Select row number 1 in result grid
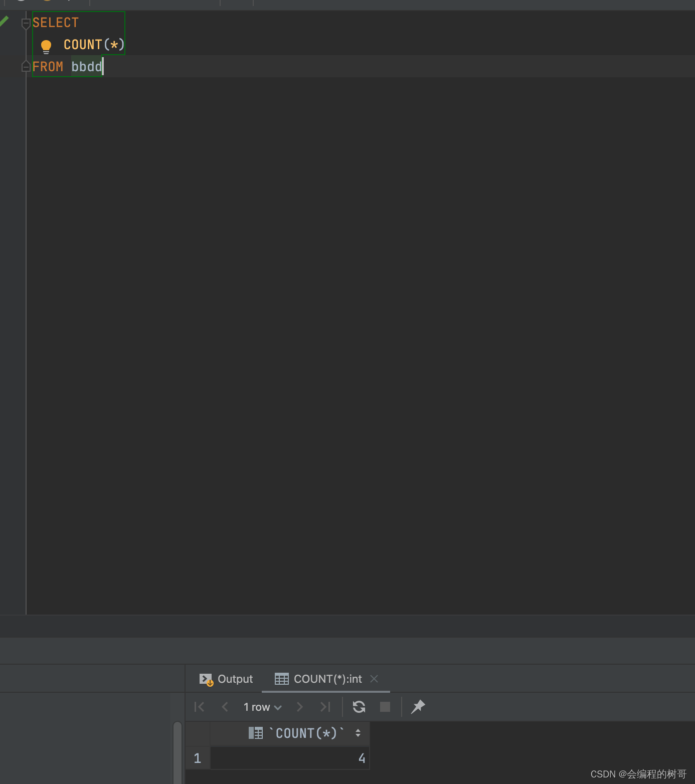Image resolution: width=695 pixels, height=784 pixels. [198, 758]
